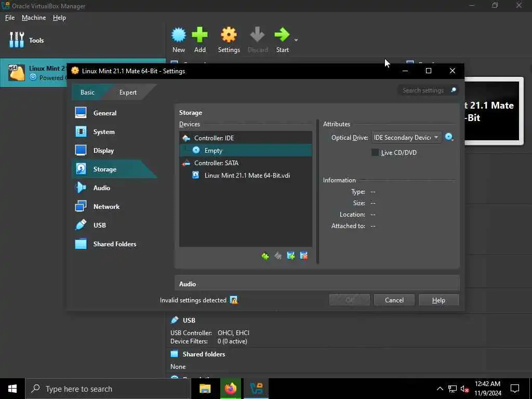Click the Windows Start button
532x399 pixels.
(12, 389)
